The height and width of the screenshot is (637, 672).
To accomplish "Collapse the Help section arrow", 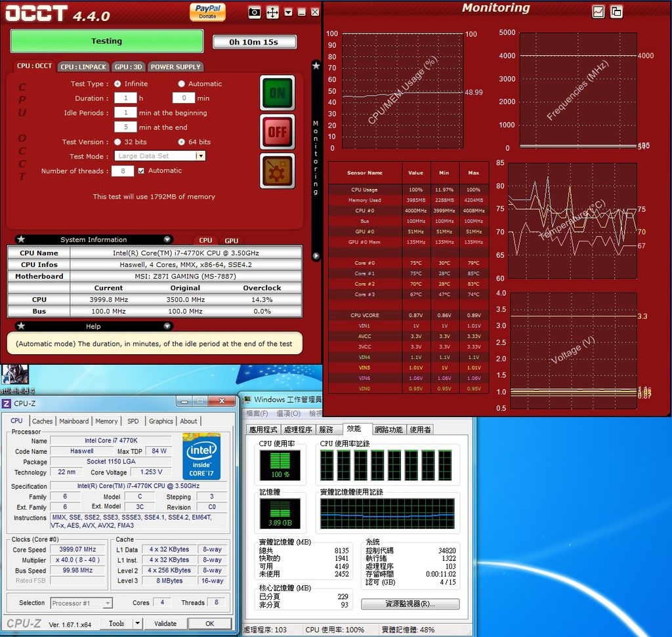I will (167, 326).
